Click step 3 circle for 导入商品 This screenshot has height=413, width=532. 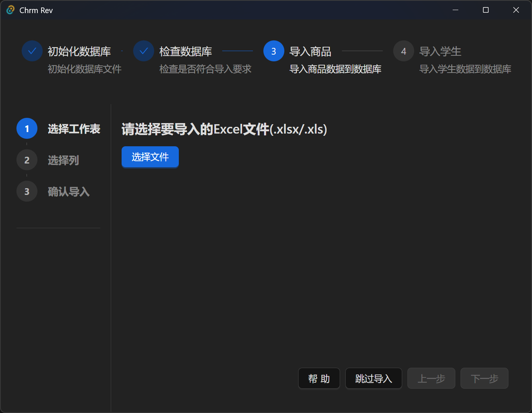(x=274, y=51)
